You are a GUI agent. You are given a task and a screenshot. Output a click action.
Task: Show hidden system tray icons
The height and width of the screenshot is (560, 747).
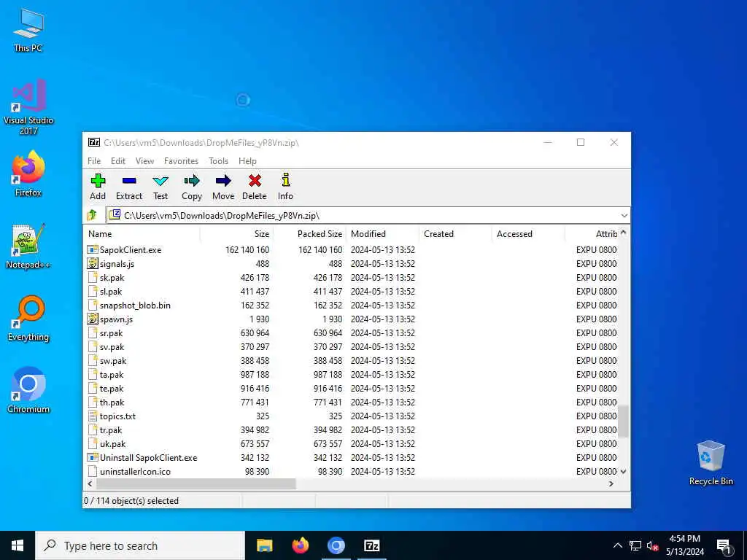coord(617,545)
